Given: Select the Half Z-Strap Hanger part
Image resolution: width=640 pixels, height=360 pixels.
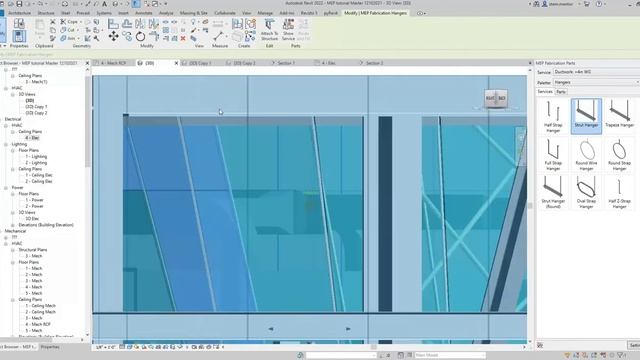Looking at the screenshot, I should tap(619, 192).
